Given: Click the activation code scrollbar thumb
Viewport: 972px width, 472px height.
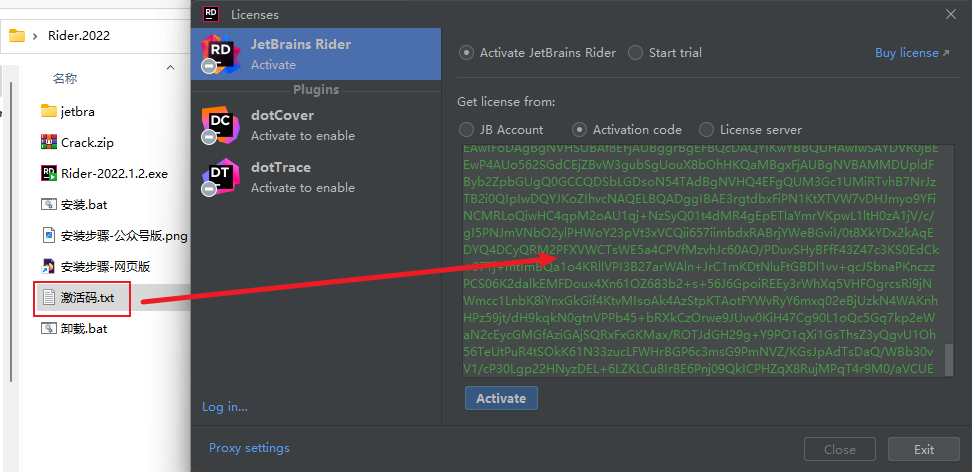Looking at the screenshot, I should click(x=948, y=360).
